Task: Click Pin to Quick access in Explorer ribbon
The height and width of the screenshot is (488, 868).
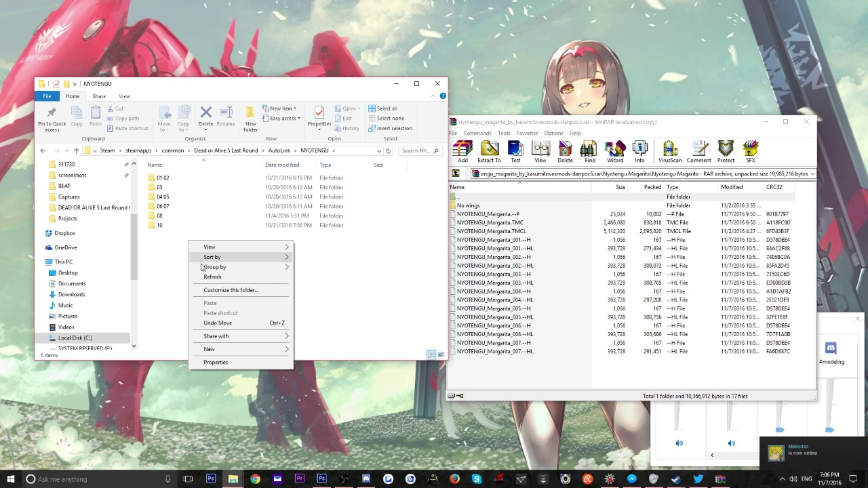Action: tap(52, 119)
